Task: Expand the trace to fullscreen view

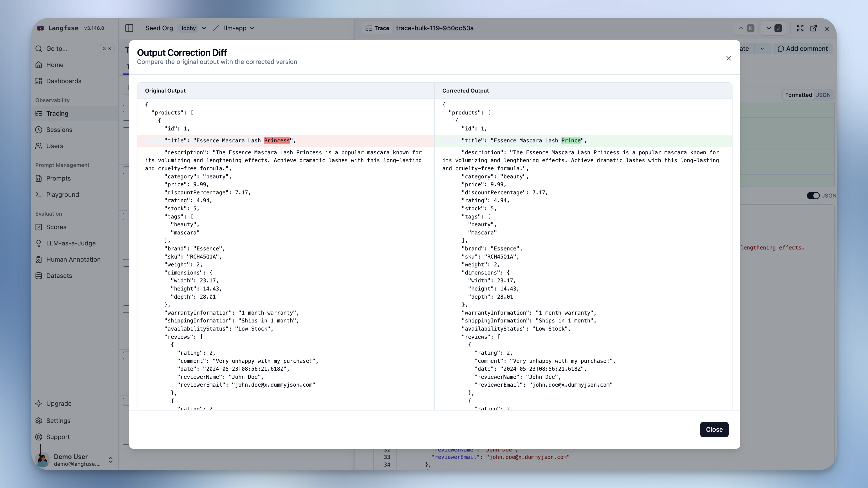Action: (800, 28)
